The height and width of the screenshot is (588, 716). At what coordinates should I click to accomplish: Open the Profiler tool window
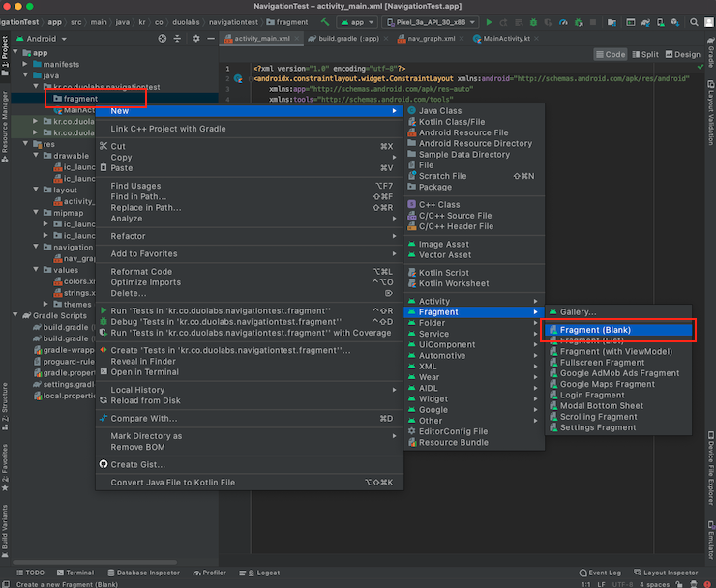click(x=210, y=573)
